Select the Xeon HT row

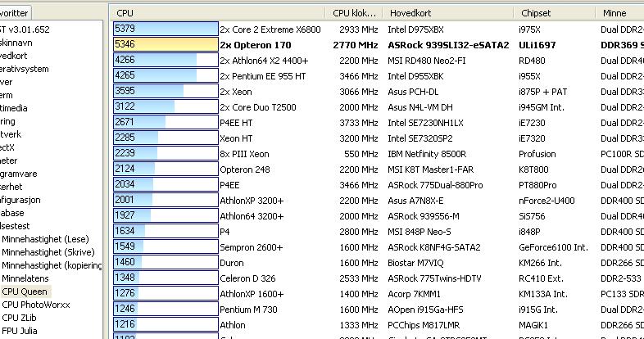(236, 138)
